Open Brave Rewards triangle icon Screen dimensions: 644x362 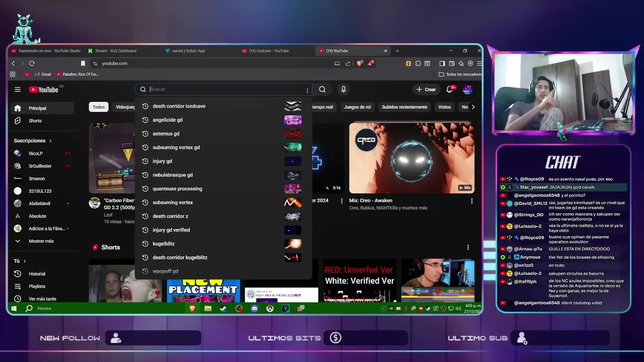tap(370, 63)
